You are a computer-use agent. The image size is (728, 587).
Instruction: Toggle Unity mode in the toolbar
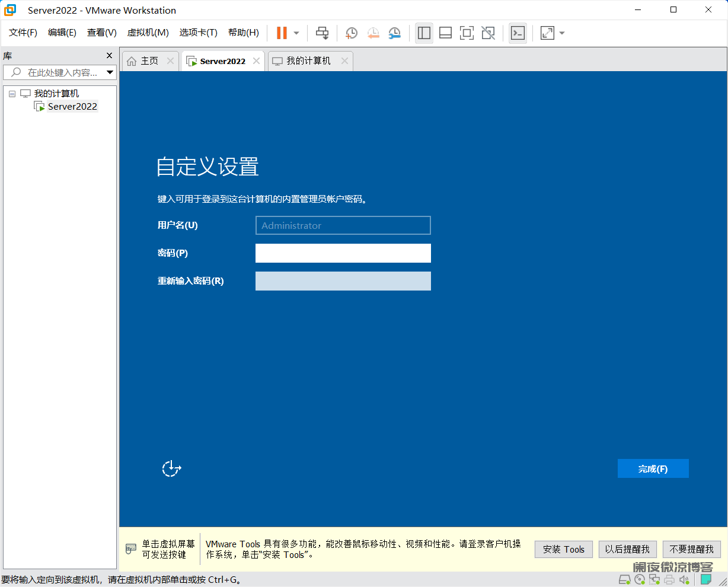pyautogui.click(x=487, y=33)
